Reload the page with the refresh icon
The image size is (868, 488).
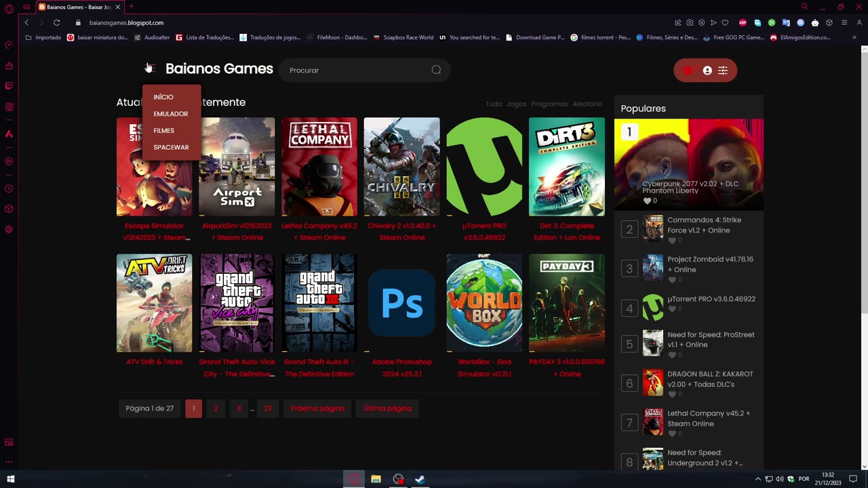57,22
